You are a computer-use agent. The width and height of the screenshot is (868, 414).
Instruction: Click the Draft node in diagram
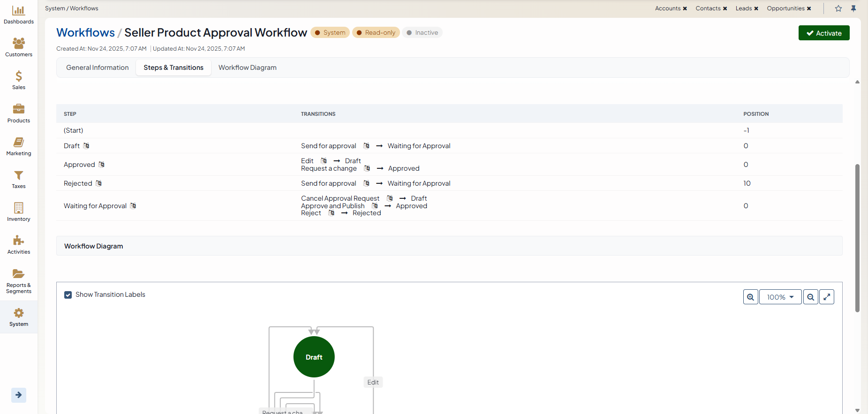pyautogui.click(x=314, y=357)
